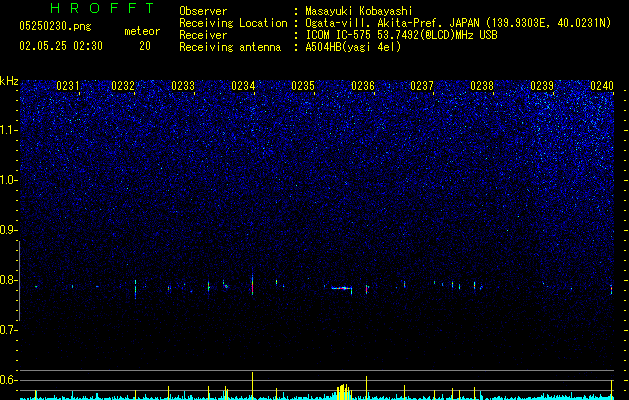
Task: Click the long horizontal echo before 0236
Action: [x=341, y=288]
